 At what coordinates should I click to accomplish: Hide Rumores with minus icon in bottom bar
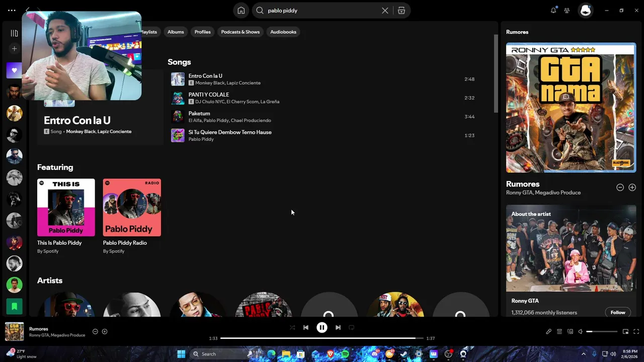tap(95, 331)
